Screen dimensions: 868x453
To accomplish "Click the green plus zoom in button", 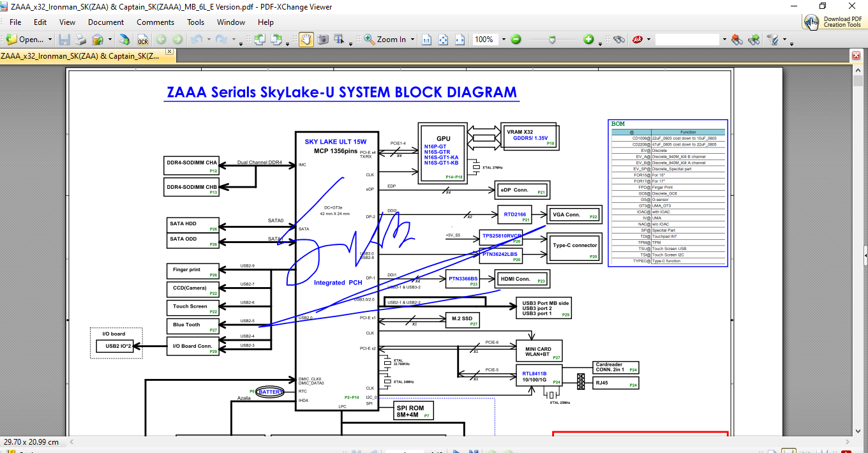I will 588,40.
